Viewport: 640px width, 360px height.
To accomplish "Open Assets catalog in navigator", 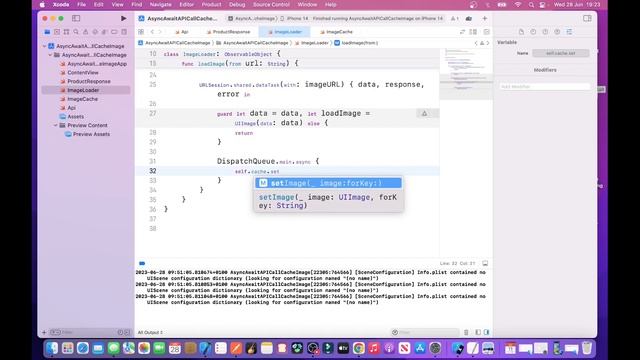I will [76, 117].
